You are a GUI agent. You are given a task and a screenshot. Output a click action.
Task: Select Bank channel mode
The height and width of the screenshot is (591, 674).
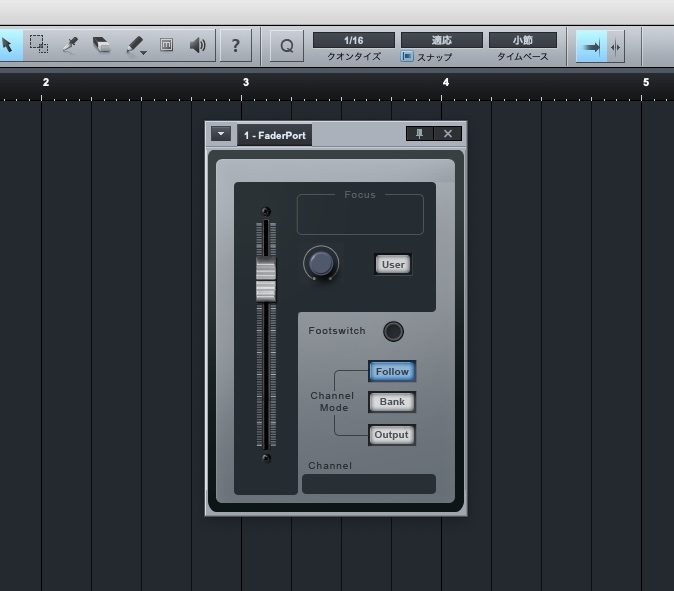[x=392, y=402]
